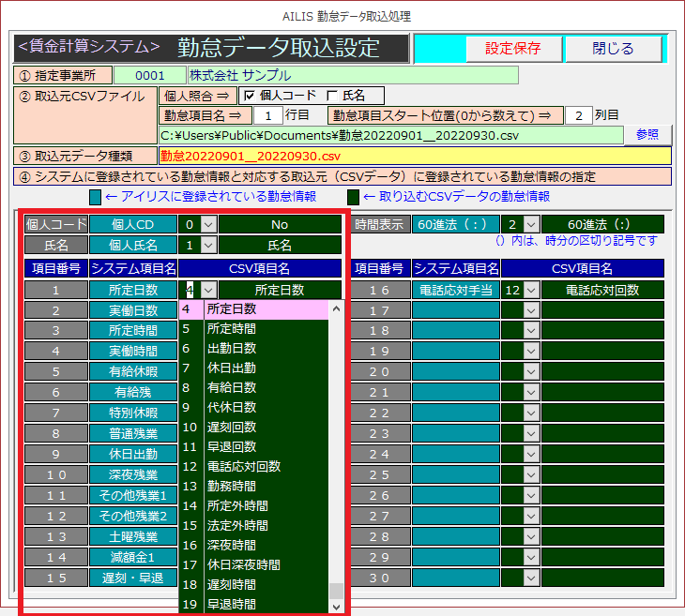Enable the 氏名 checkbox

pyautogui.click(x=331, y=96)
